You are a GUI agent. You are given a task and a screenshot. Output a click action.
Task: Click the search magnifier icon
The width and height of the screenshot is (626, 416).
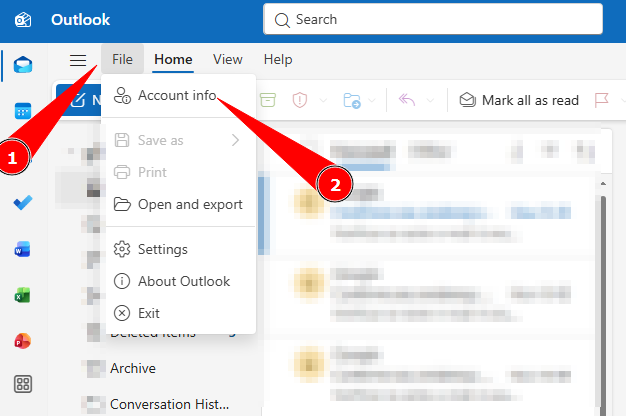tap(282, 20)
